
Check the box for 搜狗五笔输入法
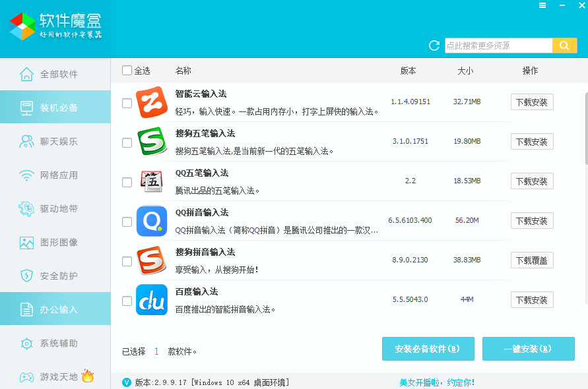point(127,143)
